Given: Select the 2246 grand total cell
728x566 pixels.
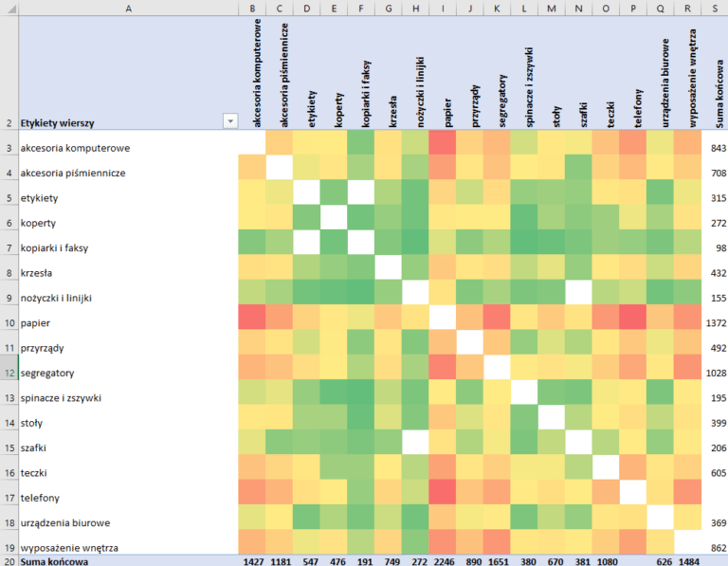Looking at the screenshot, I should (443, 560).
